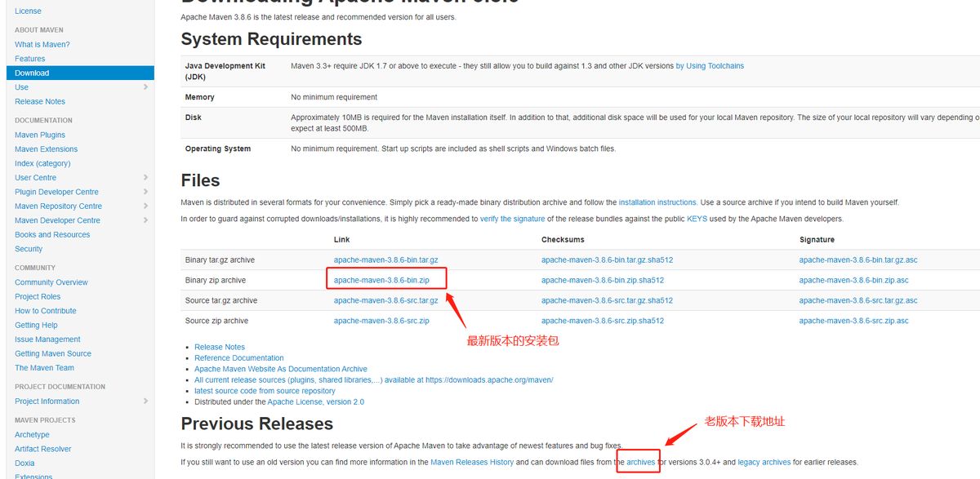Screen dimensions: 980x479
Task: Select Source tar.gz archive row label
Action: [x=221, y=301]
